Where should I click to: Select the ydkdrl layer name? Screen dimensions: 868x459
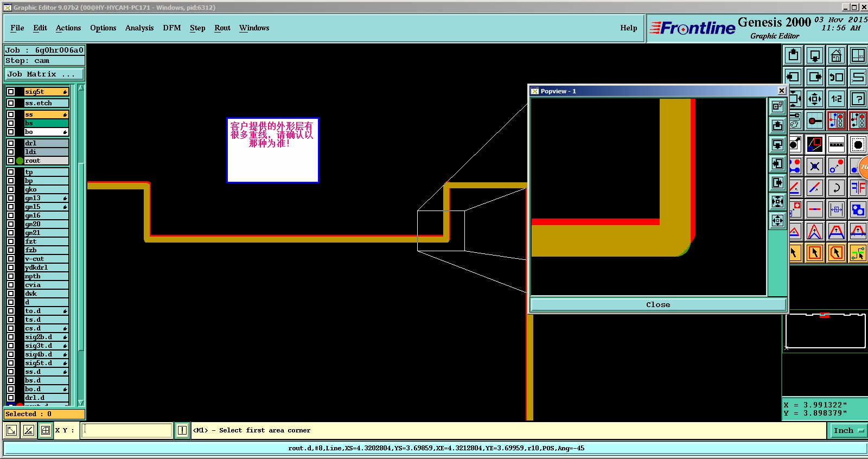click(46, 267)
